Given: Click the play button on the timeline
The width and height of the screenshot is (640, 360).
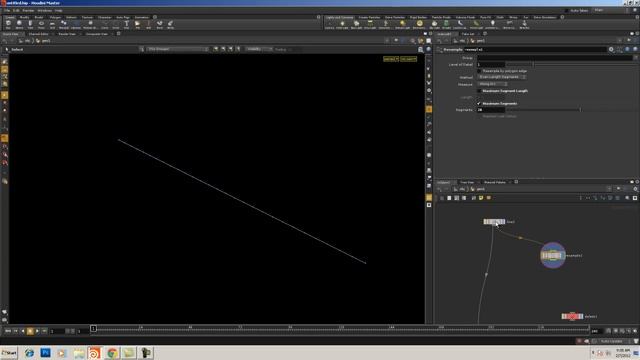Looking at the screenshot, I should (x=37, y=331).
